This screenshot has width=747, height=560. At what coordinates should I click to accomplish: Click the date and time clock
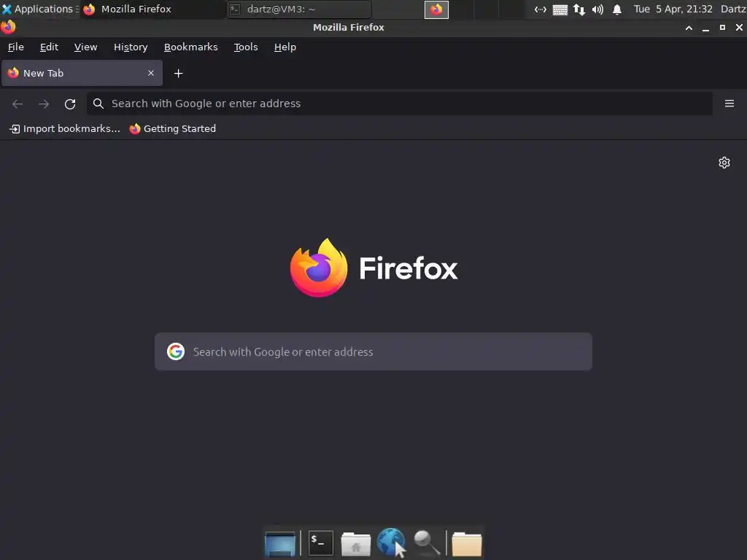[x=673, y=9]
